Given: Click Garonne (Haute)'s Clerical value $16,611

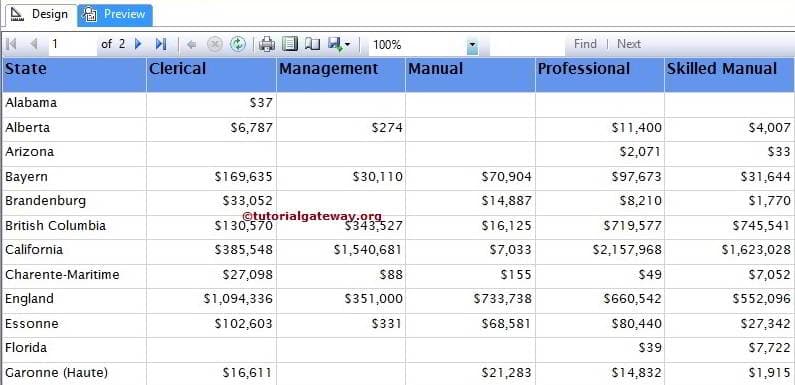Looking at the screenshot, I should click(x=247, y=373).
